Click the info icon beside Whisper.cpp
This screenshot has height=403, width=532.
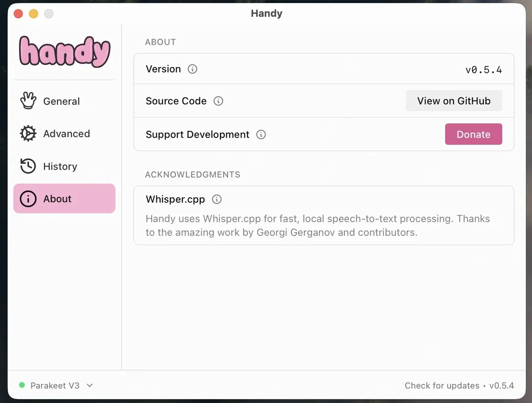[217, 200]
